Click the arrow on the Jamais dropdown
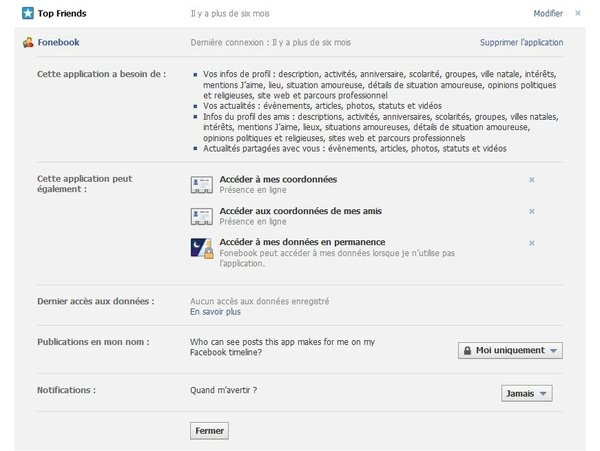The height and width of the screenshot is (451, 600). click(x=543, y=394)
